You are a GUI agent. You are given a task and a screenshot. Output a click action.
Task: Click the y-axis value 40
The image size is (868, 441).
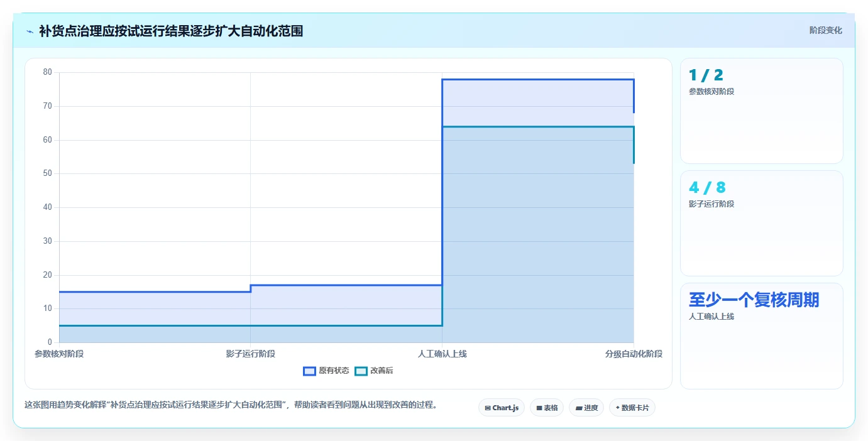[x=48, y=207]
